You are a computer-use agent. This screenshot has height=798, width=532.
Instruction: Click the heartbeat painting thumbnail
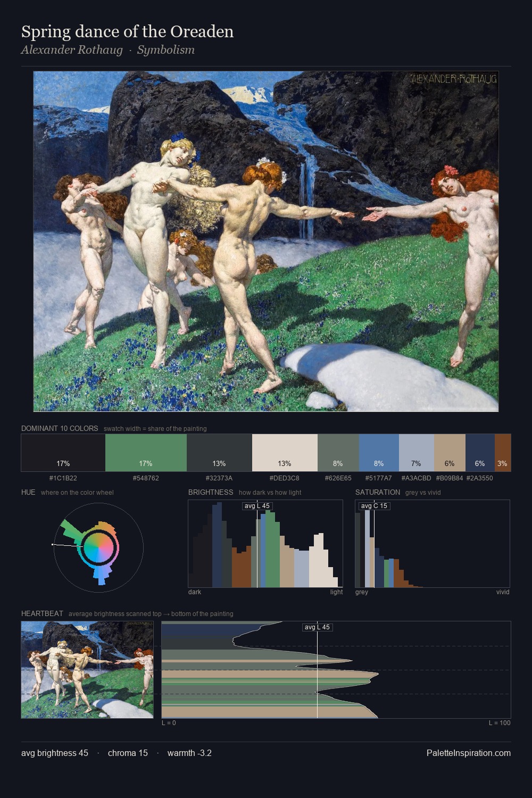pos(87,670)
